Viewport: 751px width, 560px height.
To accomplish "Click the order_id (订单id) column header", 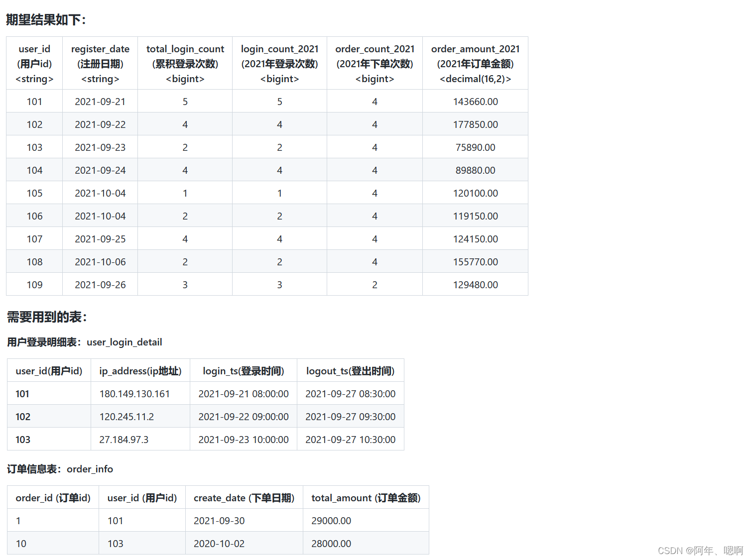I will 53,498.
